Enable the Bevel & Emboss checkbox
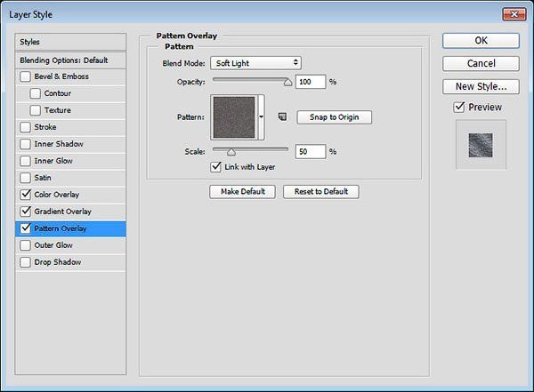This screenshot has height=392, width=534. point(25,76)
